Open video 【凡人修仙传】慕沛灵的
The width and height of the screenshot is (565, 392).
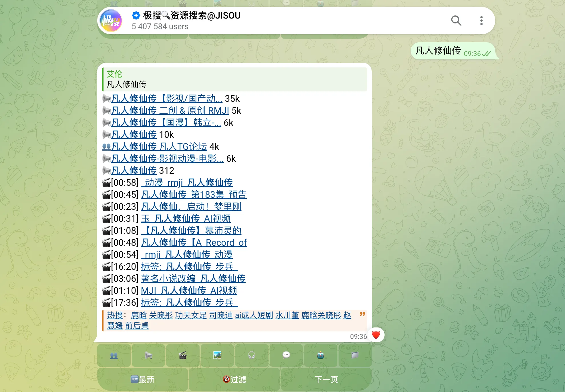pyautogui.click(x=191, y=231)
